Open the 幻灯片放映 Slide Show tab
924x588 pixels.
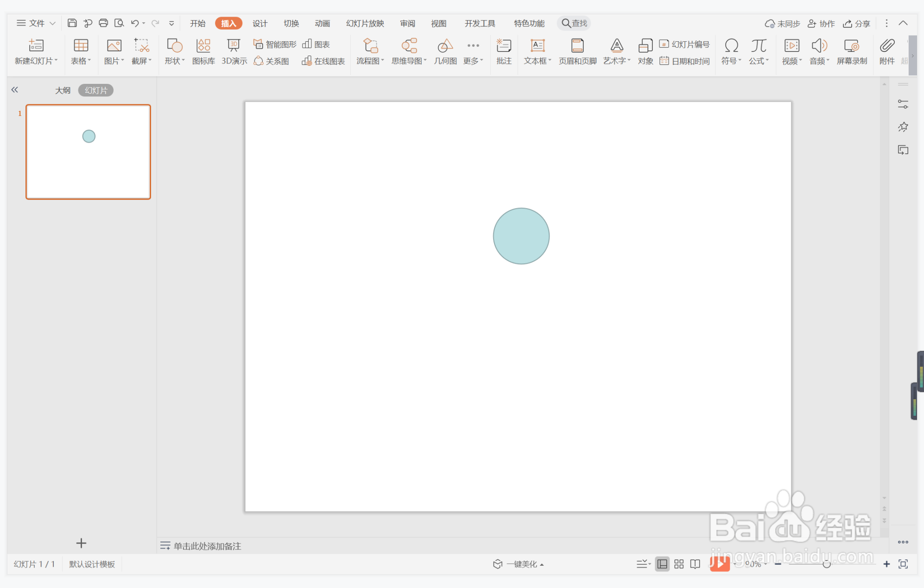click(x=365, y=23)
